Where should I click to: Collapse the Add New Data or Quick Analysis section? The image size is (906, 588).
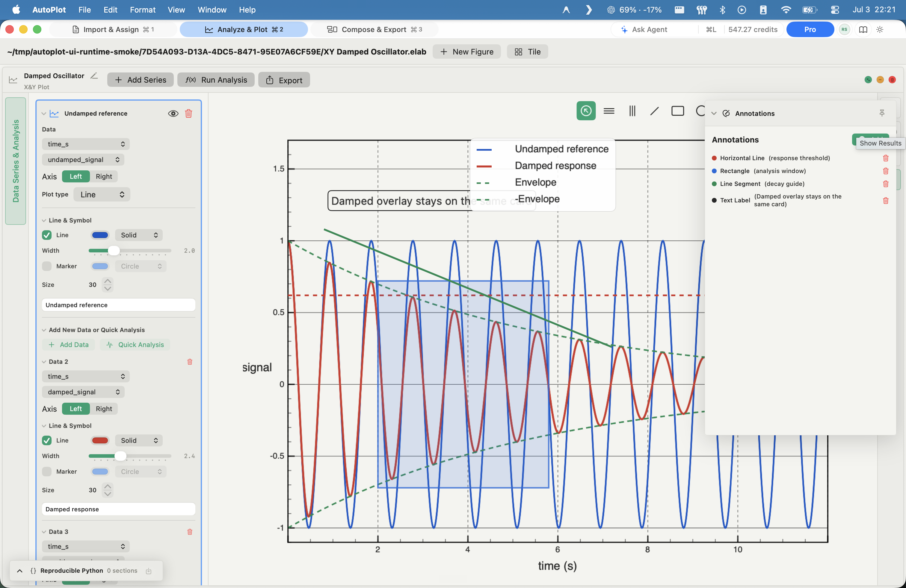[44, 330]
